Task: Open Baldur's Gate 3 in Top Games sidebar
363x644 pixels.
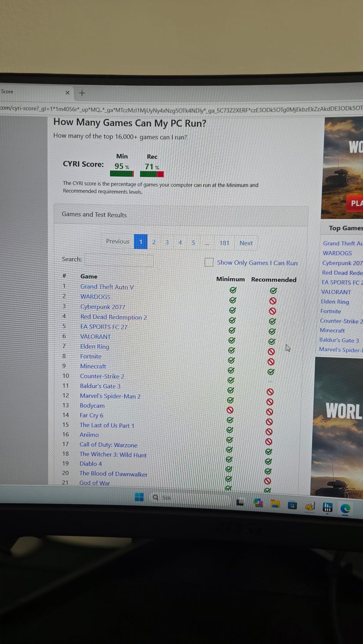Action: (339, 340)
